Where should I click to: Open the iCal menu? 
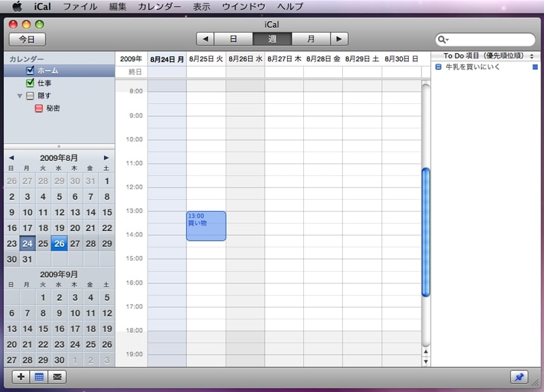[42, 7]
